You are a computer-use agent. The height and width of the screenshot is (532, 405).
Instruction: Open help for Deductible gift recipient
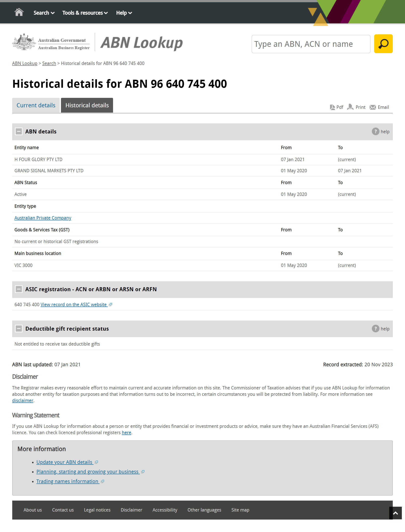click(380, 329)
